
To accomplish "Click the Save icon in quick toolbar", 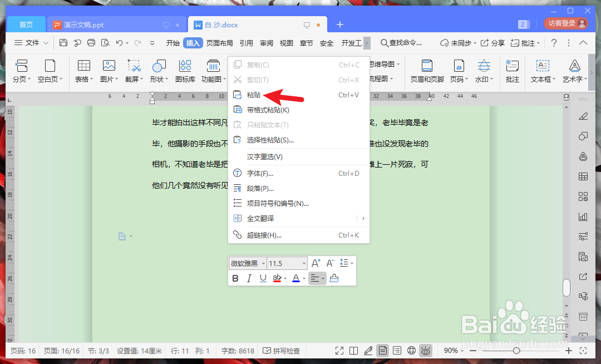I will [x=63, y=42].
